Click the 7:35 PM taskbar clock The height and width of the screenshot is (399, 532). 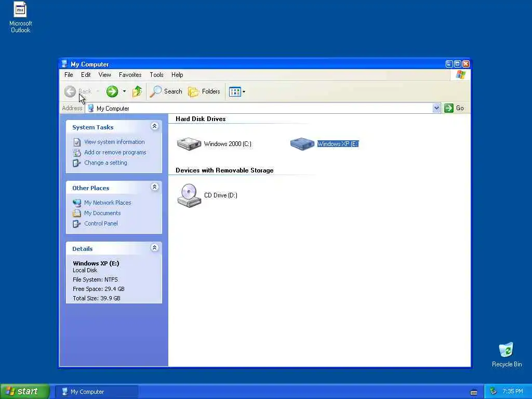[x=513, y=392]
